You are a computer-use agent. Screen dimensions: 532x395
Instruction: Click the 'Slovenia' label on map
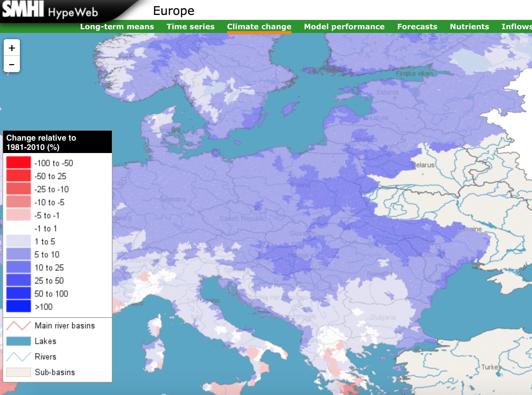pos(236,270)
